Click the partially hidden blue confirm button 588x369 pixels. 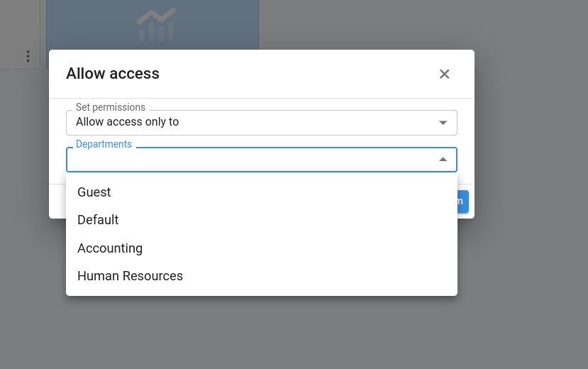(462, 201)
